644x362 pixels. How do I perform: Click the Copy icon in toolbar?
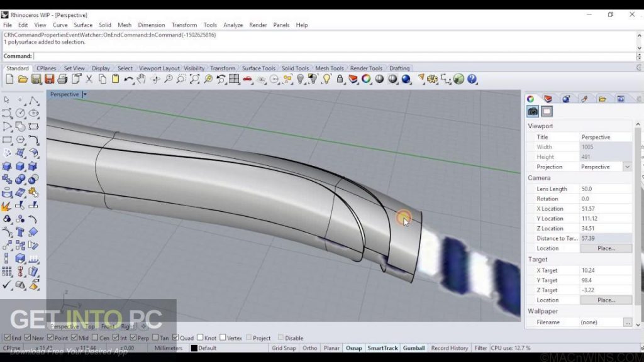103,79
